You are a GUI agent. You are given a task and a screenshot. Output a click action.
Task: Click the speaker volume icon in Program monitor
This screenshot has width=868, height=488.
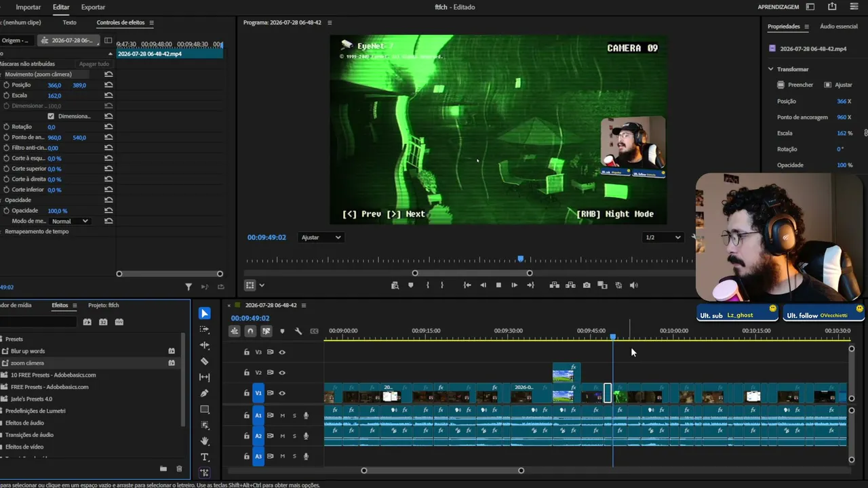(x=634, y=285)
